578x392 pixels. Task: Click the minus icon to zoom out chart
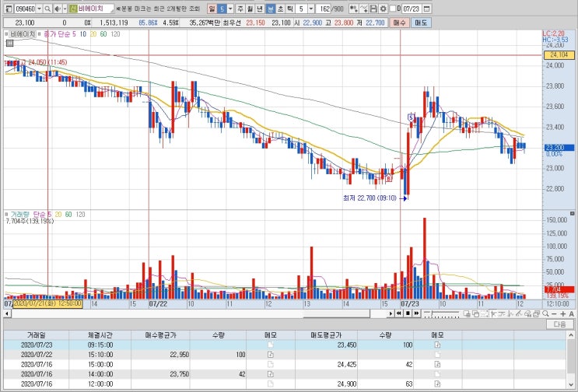pos(554,313)
